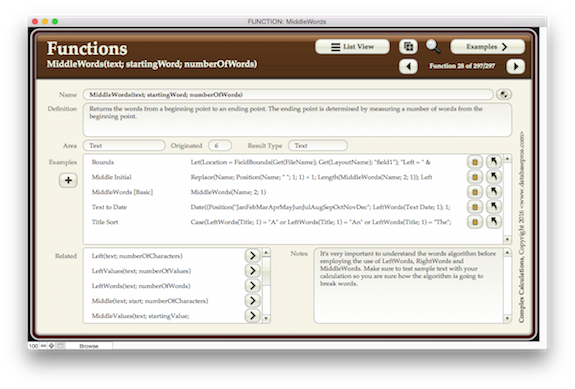
Task: Copy the Middle Initial example to the clipboard
Action: [475, 177]
